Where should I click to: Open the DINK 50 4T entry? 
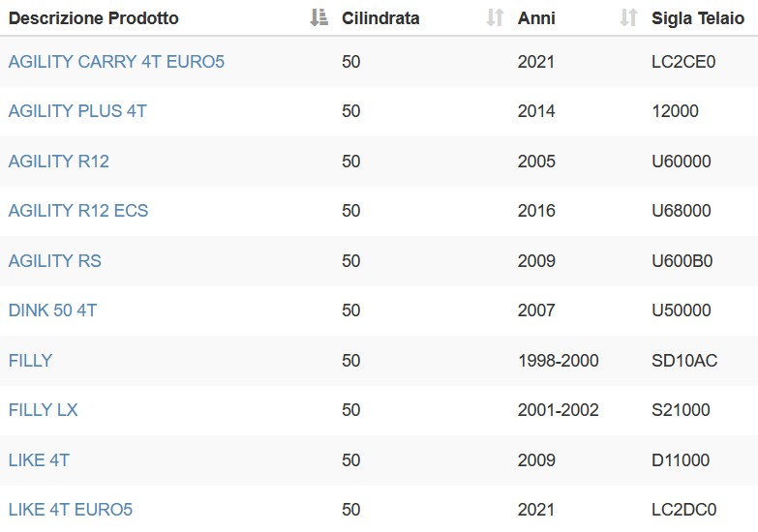[52, 310]
